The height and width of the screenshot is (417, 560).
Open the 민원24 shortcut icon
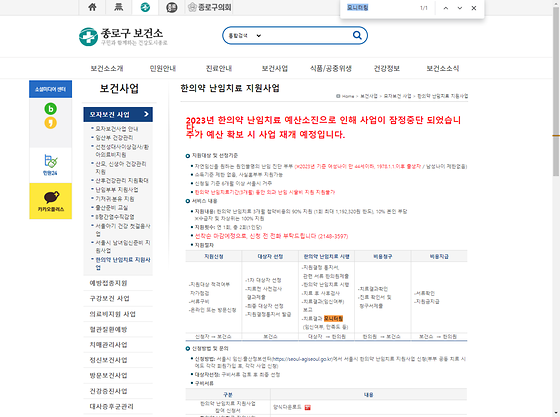[x=50, y=165]
